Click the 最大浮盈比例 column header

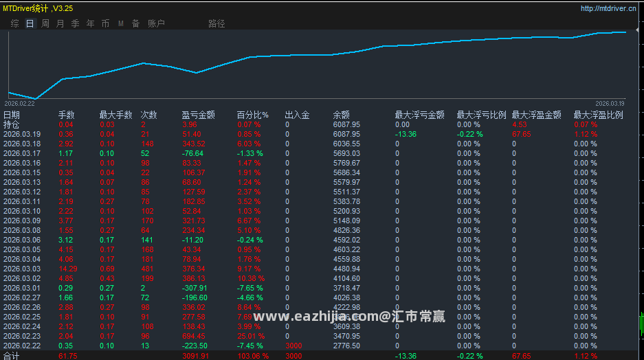[599, 115]
